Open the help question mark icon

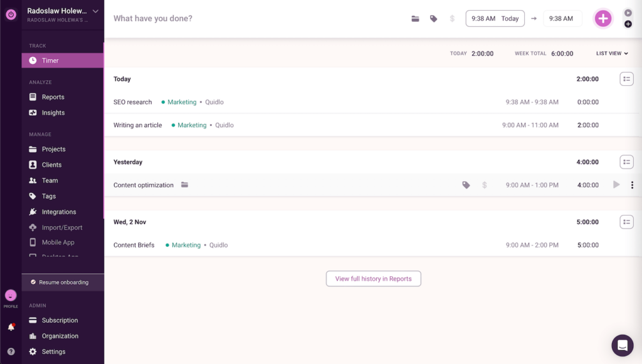click(x=11, y=351)
